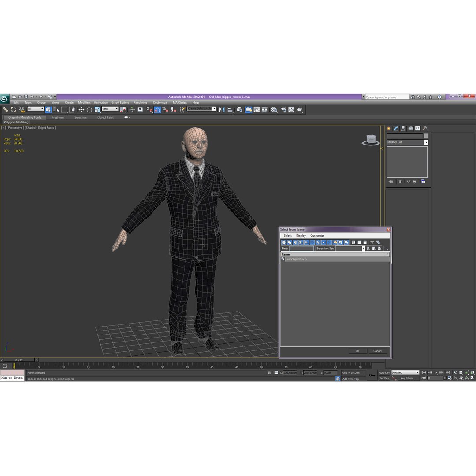Open the Selection Set dropdown in Select From Scene
The height and width of the screenshot is (476, 476).
[x=363, y=249]
